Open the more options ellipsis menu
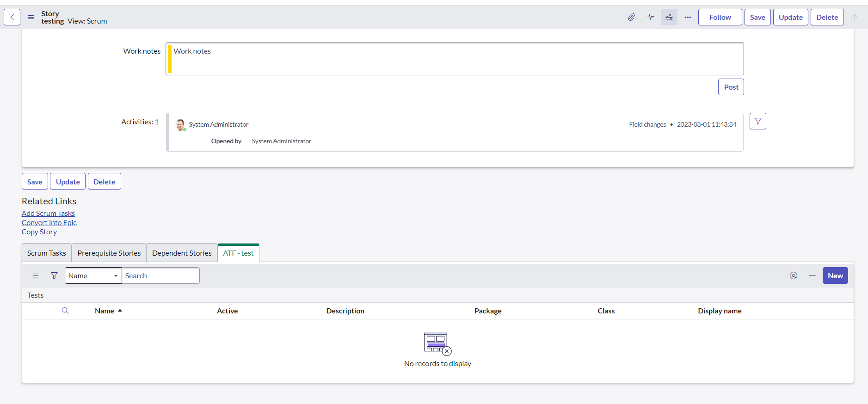 [x=688, y=17]
